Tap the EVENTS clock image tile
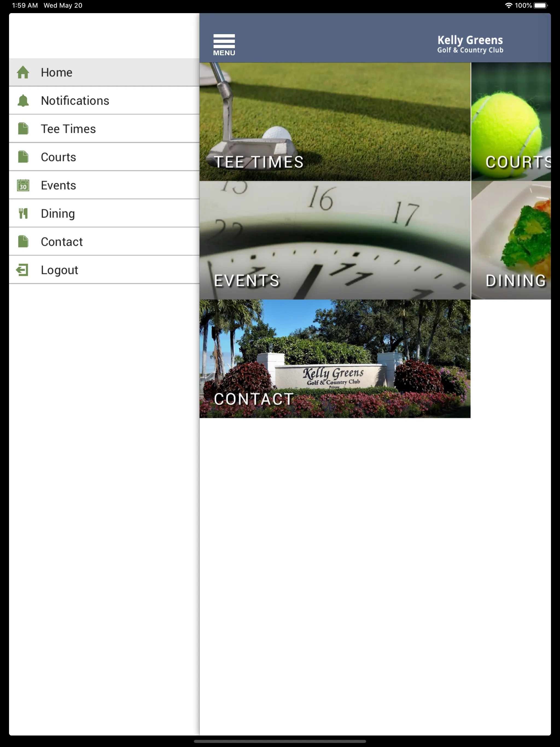This screenshot has height=747, width=560. (x=335, y=240)
